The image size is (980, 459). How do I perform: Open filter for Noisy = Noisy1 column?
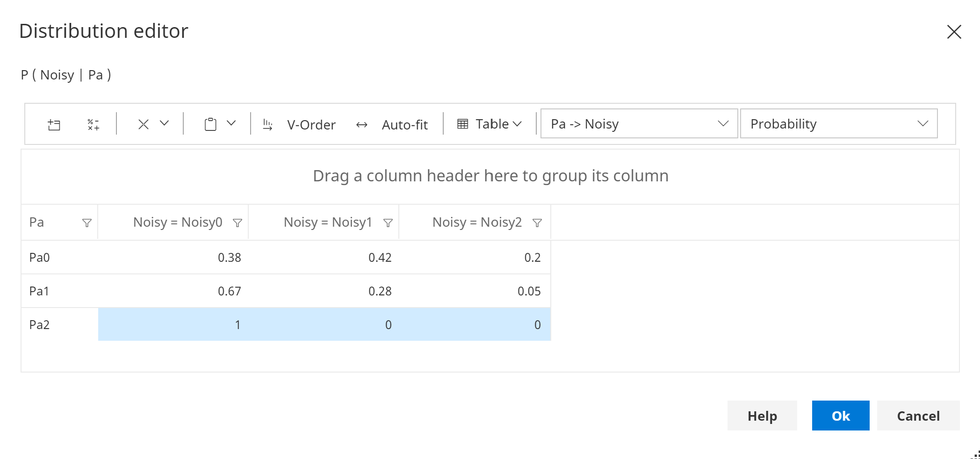[388, 223]
